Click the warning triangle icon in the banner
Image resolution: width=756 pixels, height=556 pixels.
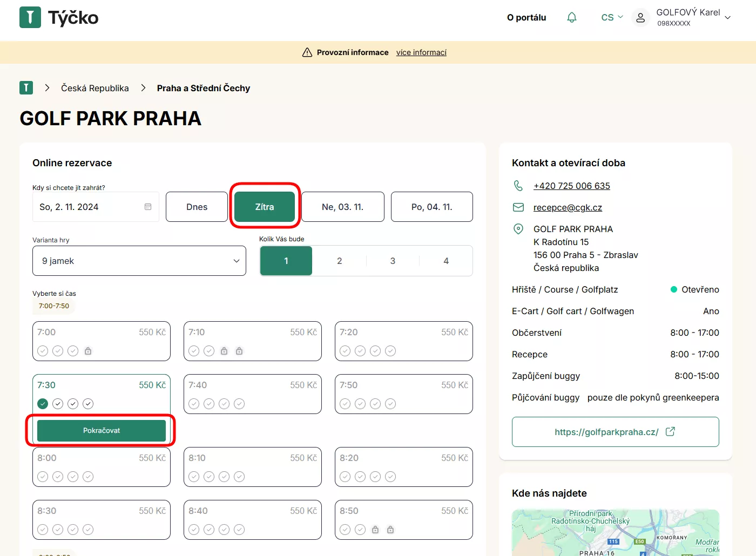click(x=307, y=52)
